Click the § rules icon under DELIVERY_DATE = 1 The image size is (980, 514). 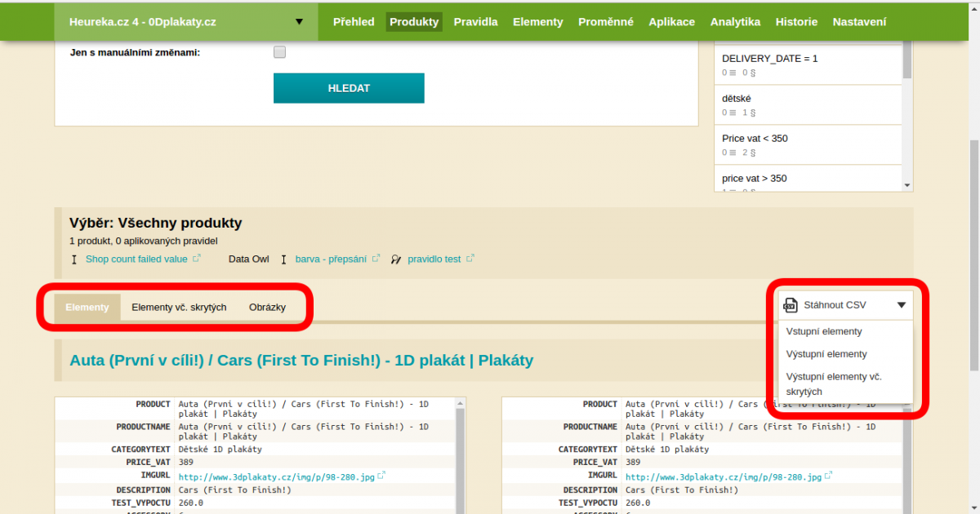pyautogui.click(x=753, y=73)
